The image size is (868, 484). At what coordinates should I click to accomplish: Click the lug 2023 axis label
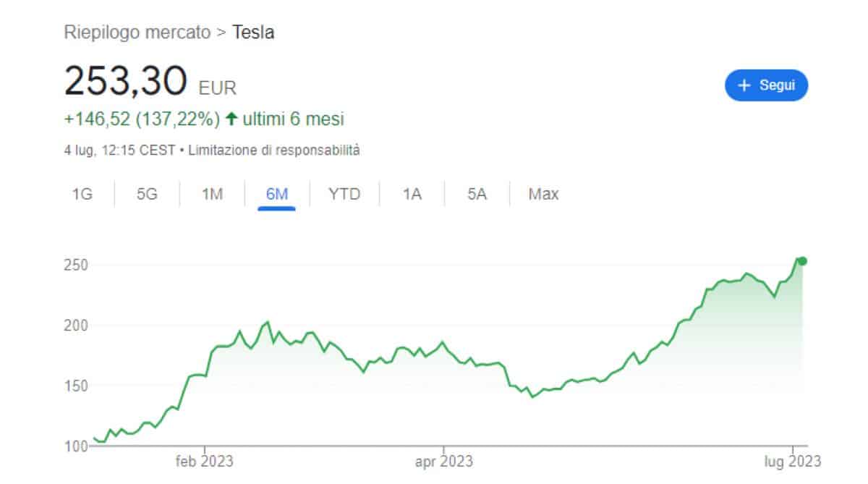pos(793,462)
